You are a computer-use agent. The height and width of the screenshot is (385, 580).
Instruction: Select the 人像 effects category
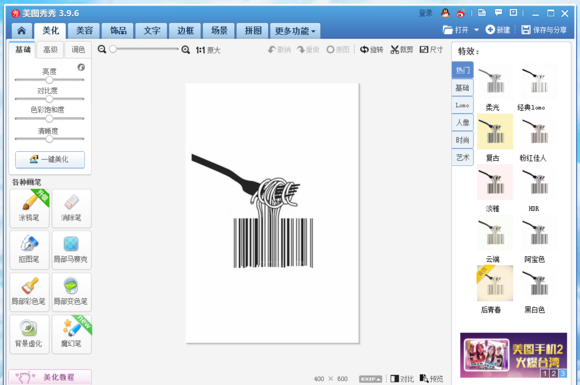point(462,122)
